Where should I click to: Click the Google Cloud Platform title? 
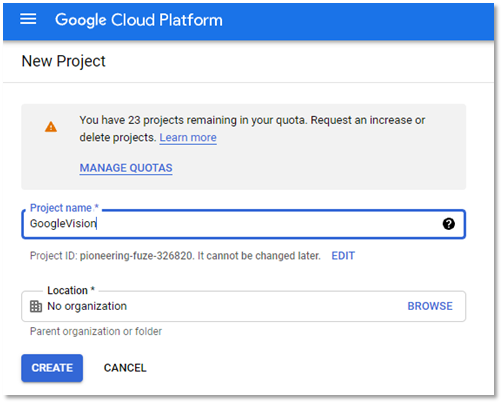(x=139, y=20)
